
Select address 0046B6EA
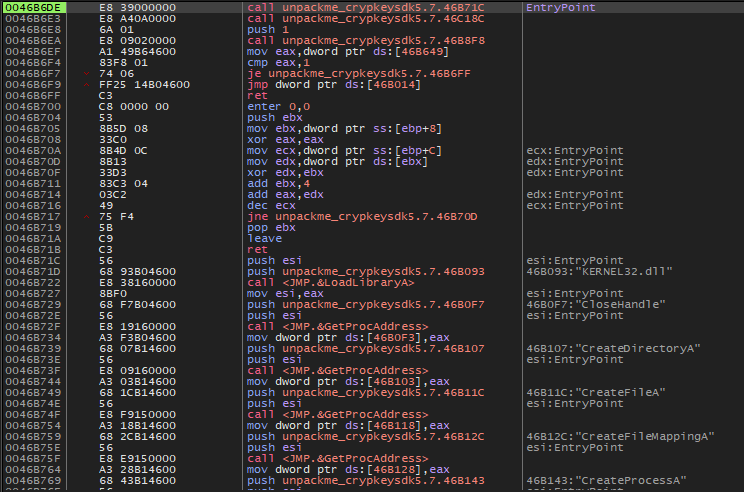(x=33, y=40)
